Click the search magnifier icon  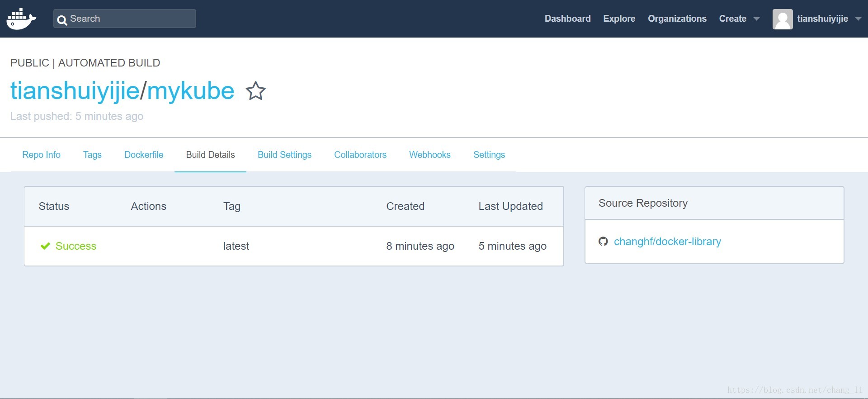[62, 19]
